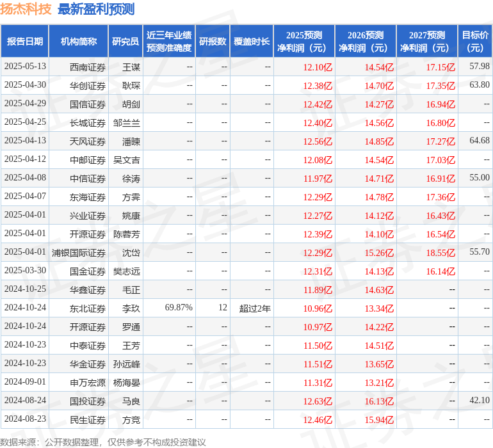
Task: Click the 研究员 column header
Action: tap(125, 42)
